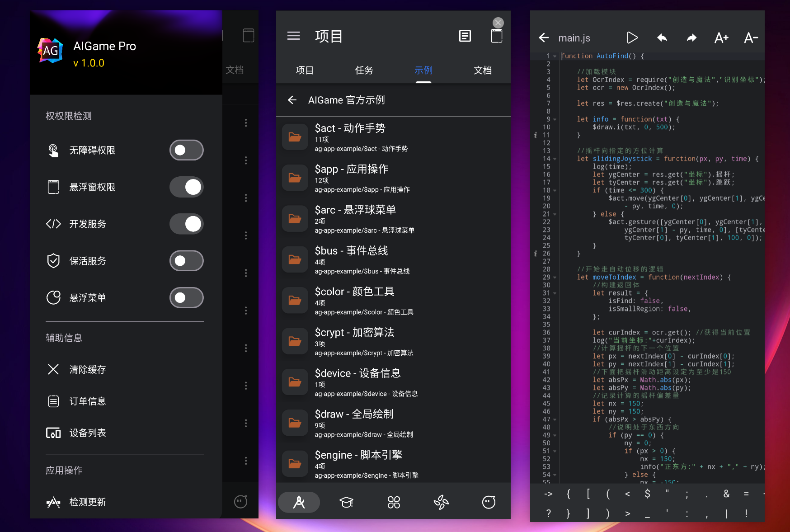
Task: Click the info marker at line 11
Action: coord(536,135)
